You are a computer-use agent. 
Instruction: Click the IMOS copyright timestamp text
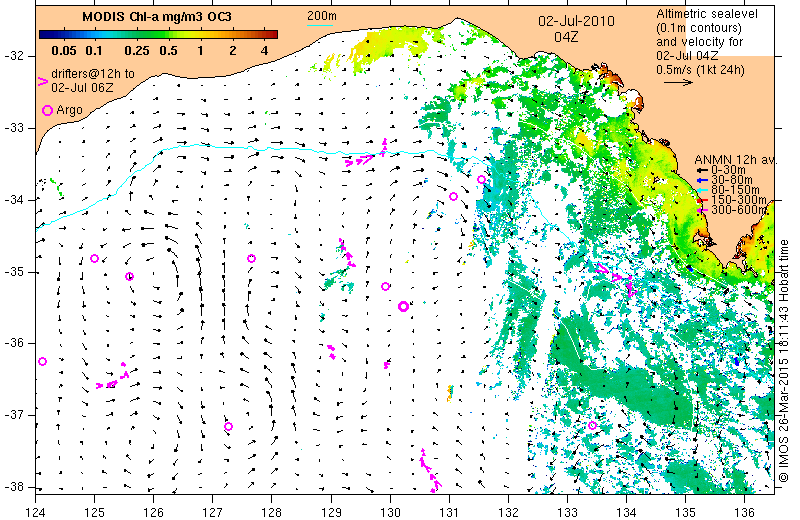(x=784, y=361)
